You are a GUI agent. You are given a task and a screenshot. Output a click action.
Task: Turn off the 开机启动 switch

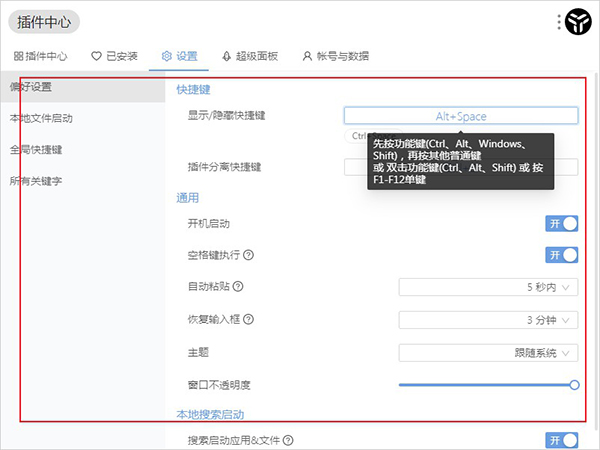pyautogui.click(x=561, y=224)
